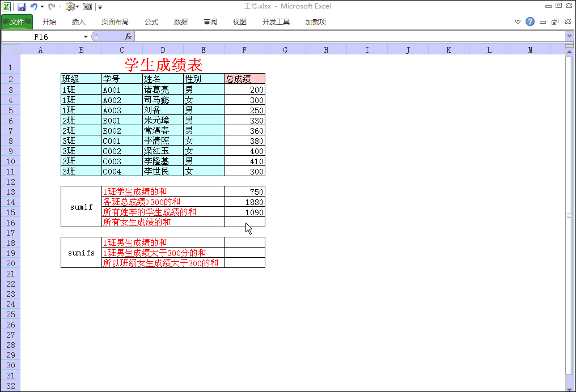Click the Insert Function fx button
The height and width of the screenshot is (392, 576).
[128, 36]
